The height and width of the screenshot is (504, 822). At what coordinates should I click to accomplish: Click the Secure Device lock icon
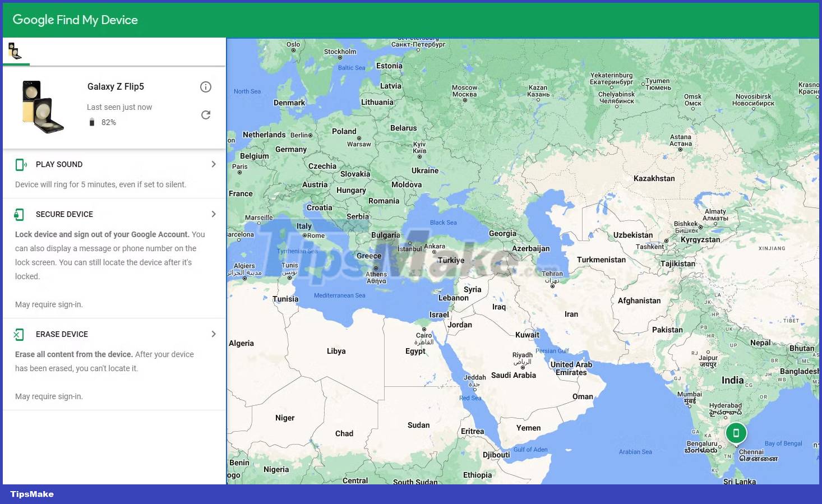pyautogui.click(x=20, y=214)
